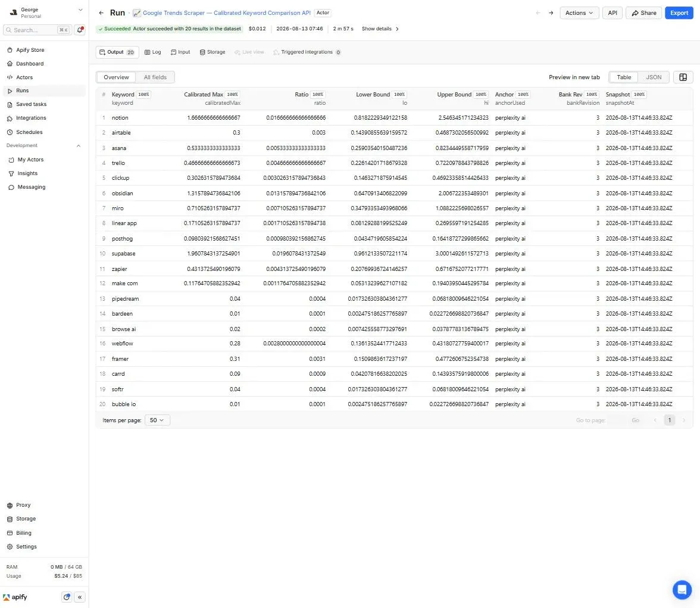
Task: Click the back arrow beside Run
Action: pyautogui.click(x=101, y=13)
